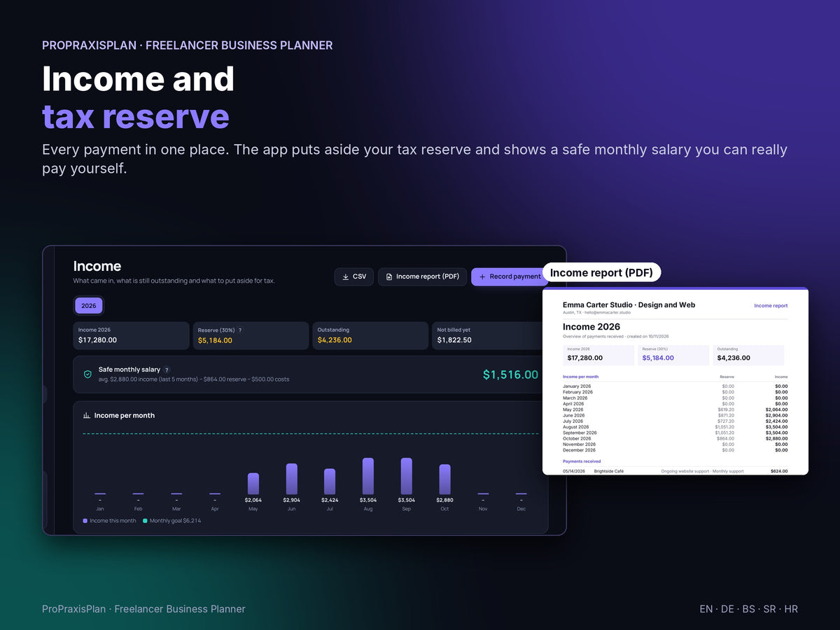
Task: Click the dashboard Reserve amount $5,184.00
Action: 215,340
